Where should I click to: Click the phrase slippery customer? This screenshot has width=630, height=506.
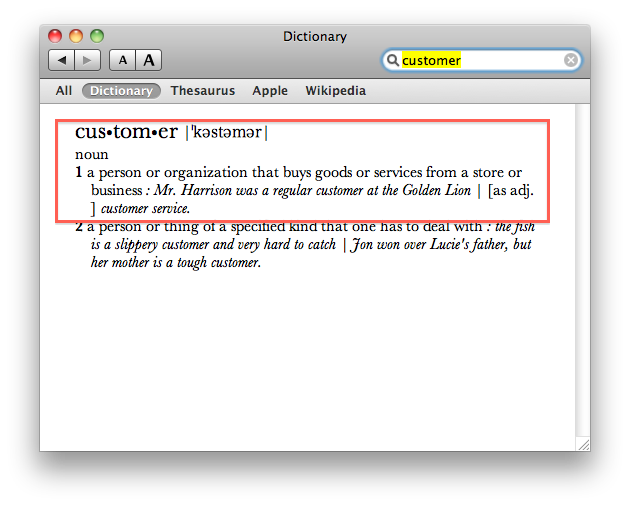[162, 244]
